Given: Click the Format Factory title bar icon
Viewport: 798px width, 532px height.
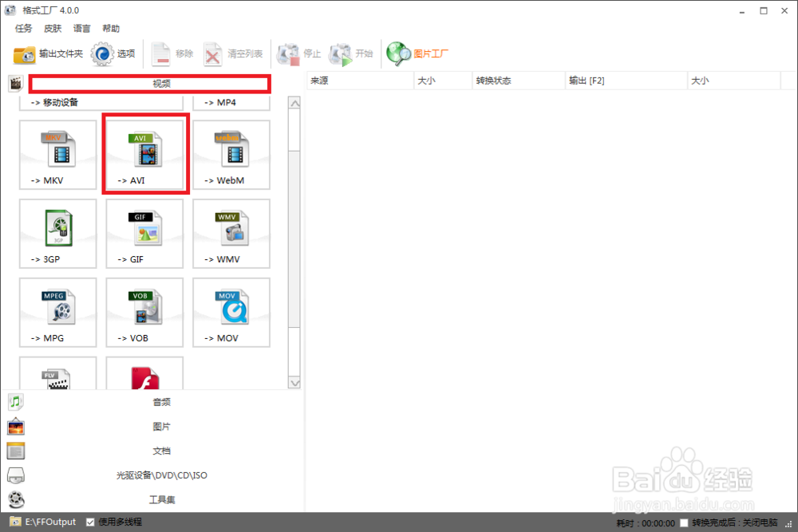Looking at the screenshot, I should coord(10,10).
